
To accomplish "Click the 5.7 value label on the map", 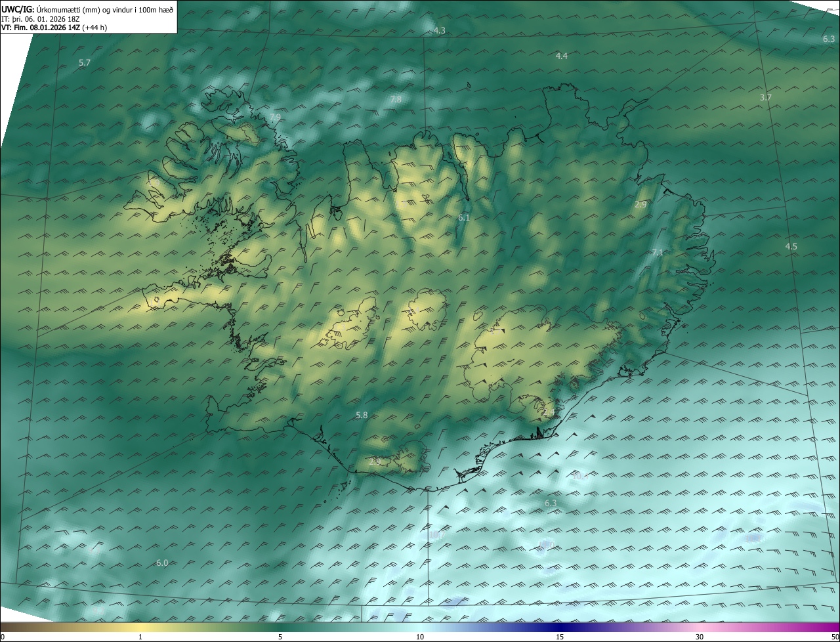I will 84,62.
